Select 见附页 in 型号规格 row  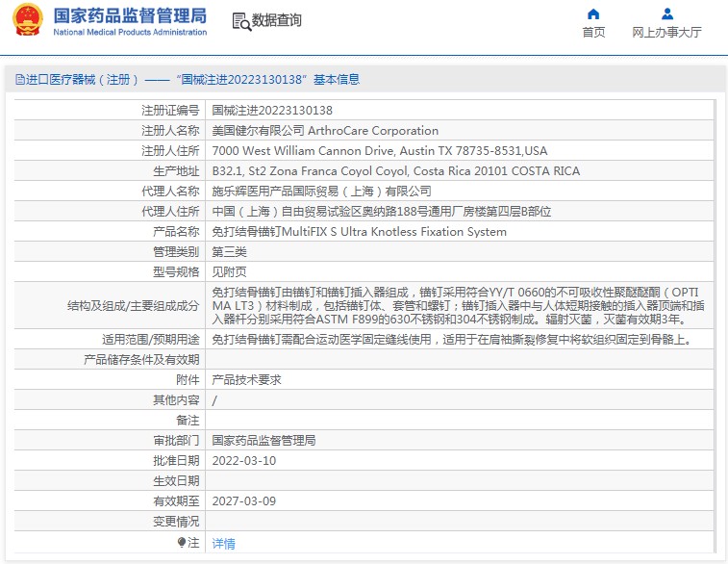229,271
